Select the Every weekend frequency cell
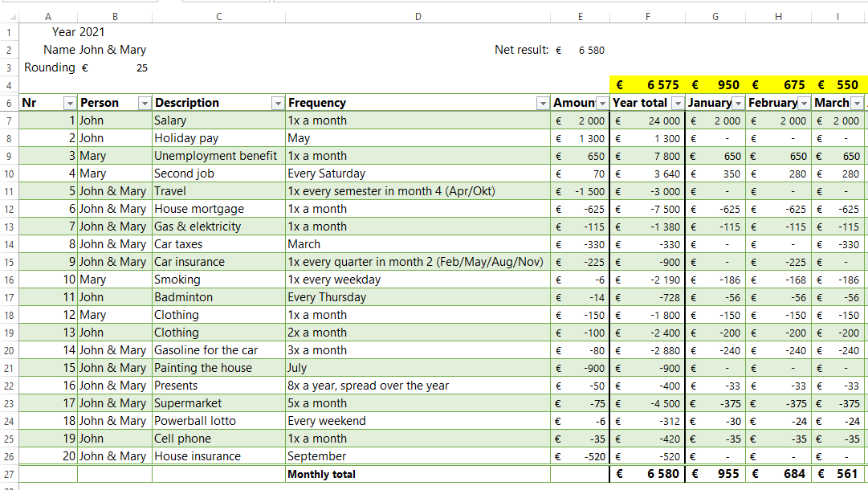This screenshot has height=490, width=868. [418, 422]
